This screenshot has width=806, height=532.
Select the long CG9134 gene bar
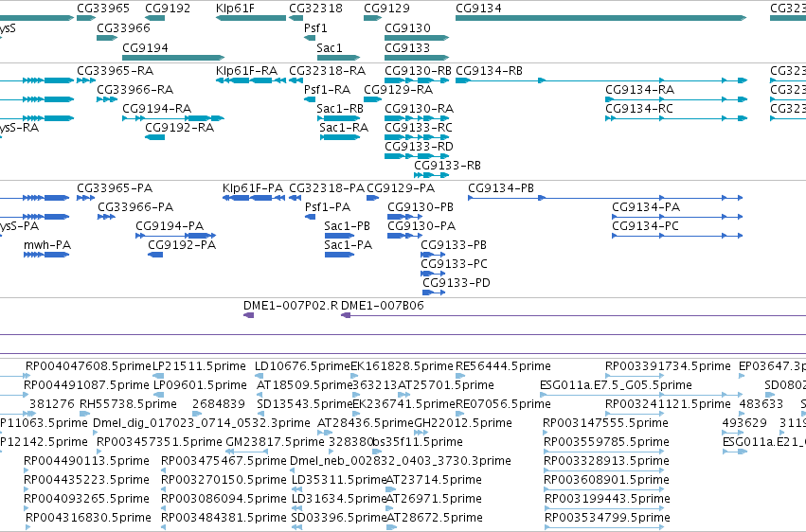click(x=600, y=18)
